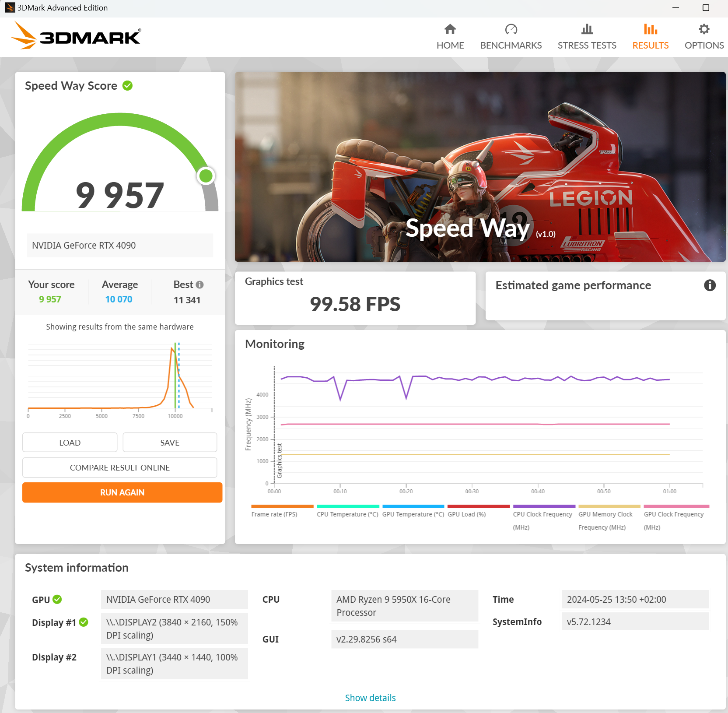Click the RUN AGAIN button
The width and height of the screenshot is (728, 713).
coord(122,492)
